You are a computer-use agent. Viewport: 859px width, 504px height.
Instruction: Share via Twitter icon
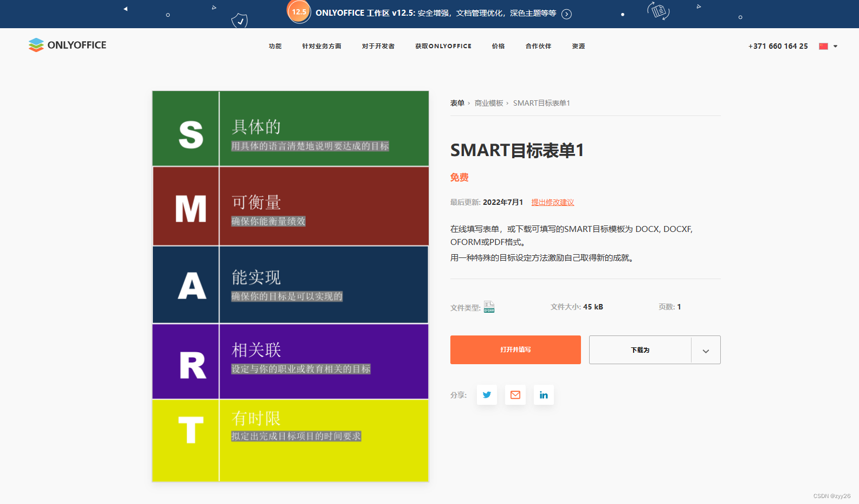pyautogui.click(x=487, y=395)
